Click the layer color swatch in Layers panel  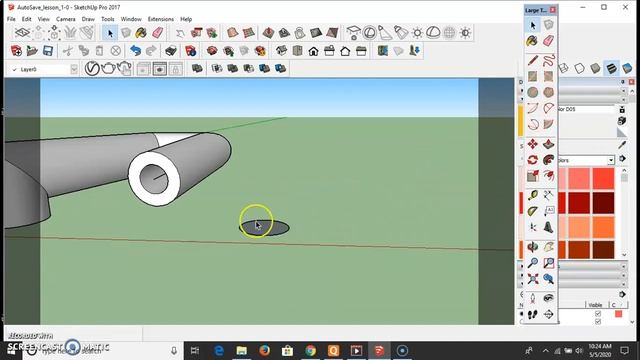click(x=618, y=313)
